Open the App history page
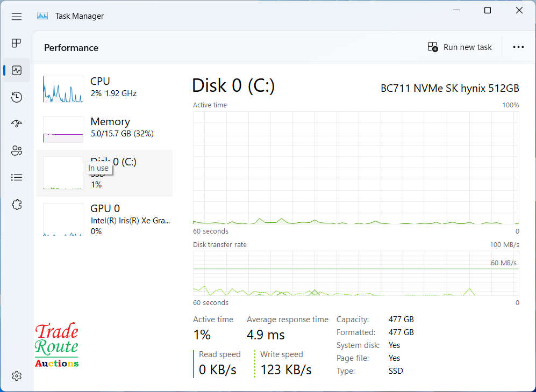This screenshot has width=536, height=392. coord(17,97)
